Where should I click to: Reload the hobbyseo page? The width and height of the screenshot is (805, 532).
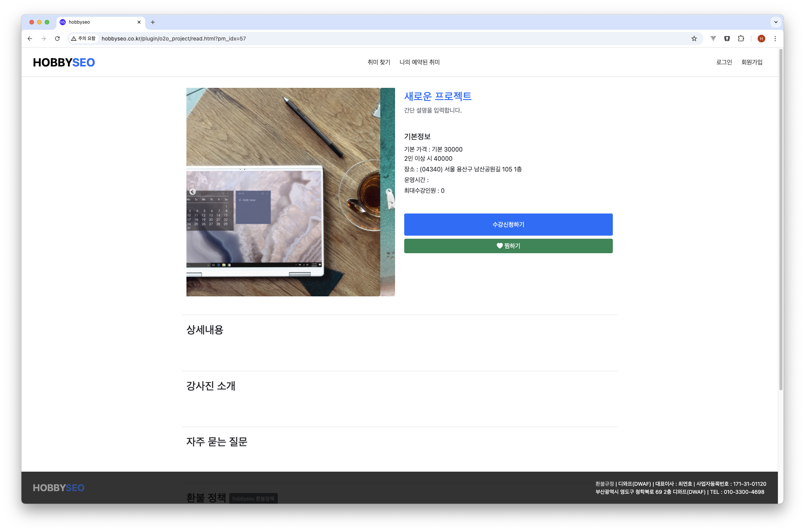(x=57, y=39)
